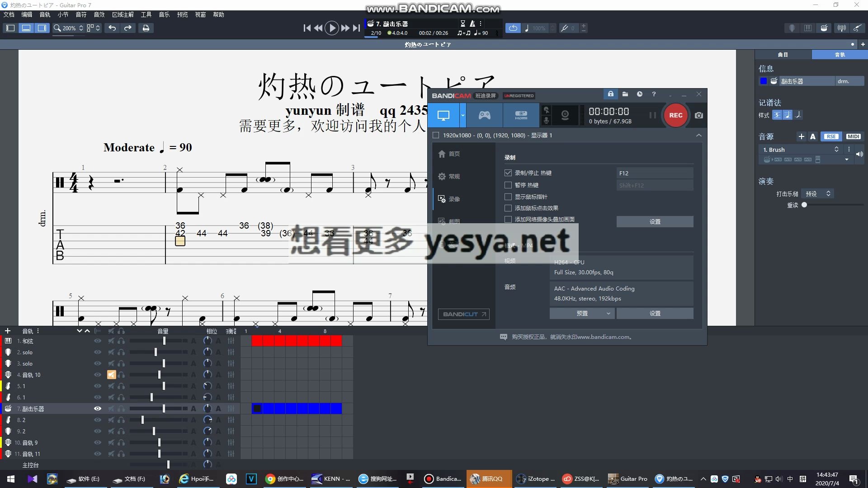
Task: Enable the 添加鼠标点击效果 checkbox
Action: 508,208
